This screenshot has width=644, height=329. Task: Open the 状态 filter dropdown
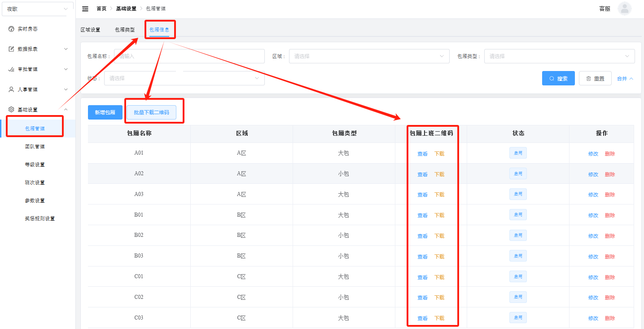click(x=184, y=78)
